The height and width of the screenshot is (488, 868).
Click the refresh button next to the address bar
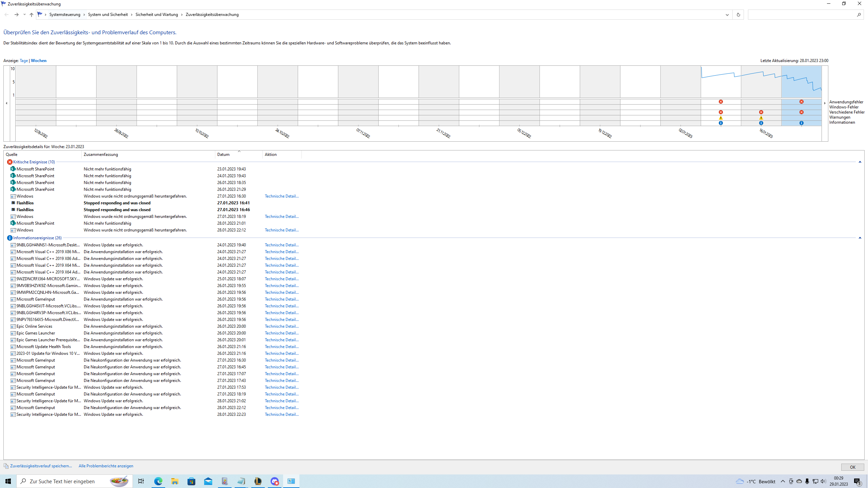(738, 15)
